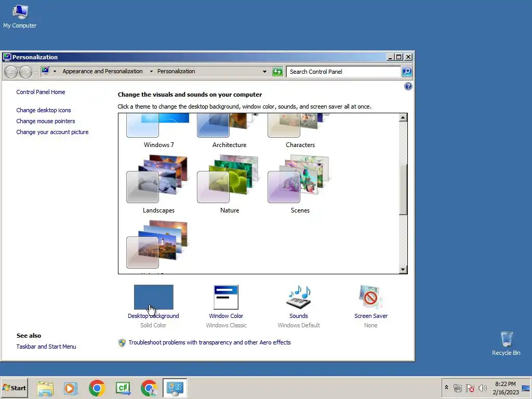Expand dropdown arrow before Appearance and Personalization

(55, 71)
